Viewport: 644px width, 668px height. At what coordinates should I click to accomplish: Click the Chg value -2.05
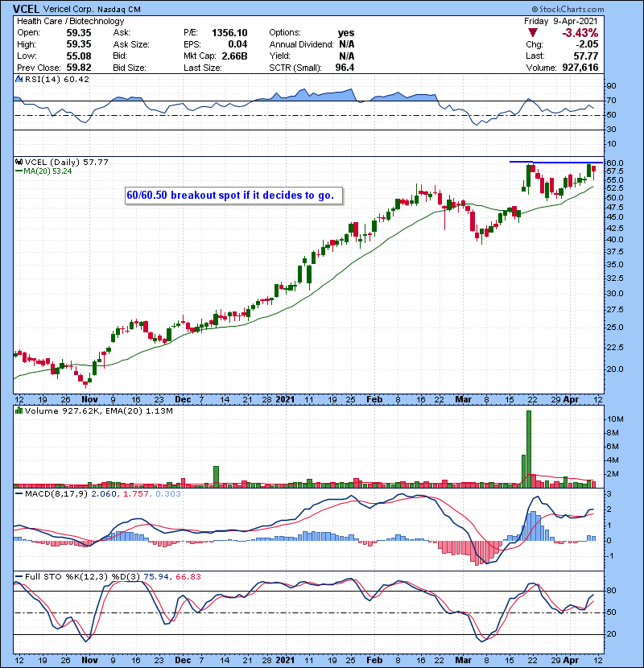(587, 44)
